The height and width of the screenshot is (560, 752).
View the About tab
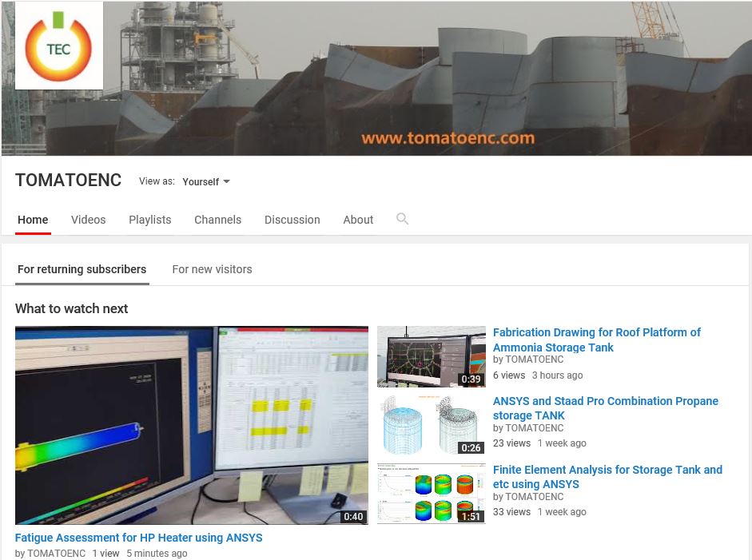358,220
